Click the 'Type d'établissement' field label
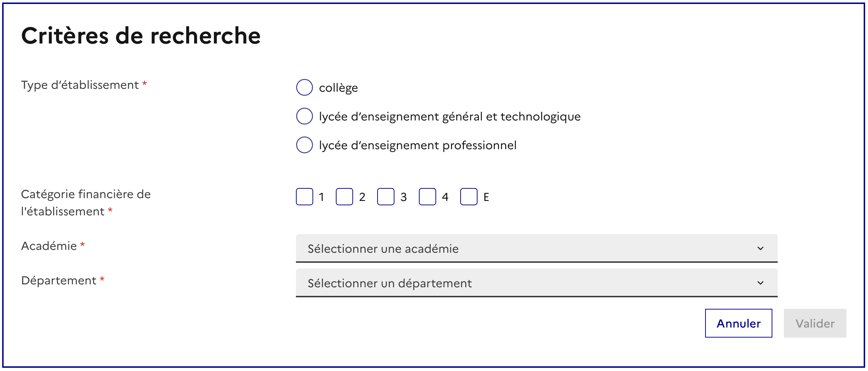This screenshot has width=868, height=371. [80, 85]
